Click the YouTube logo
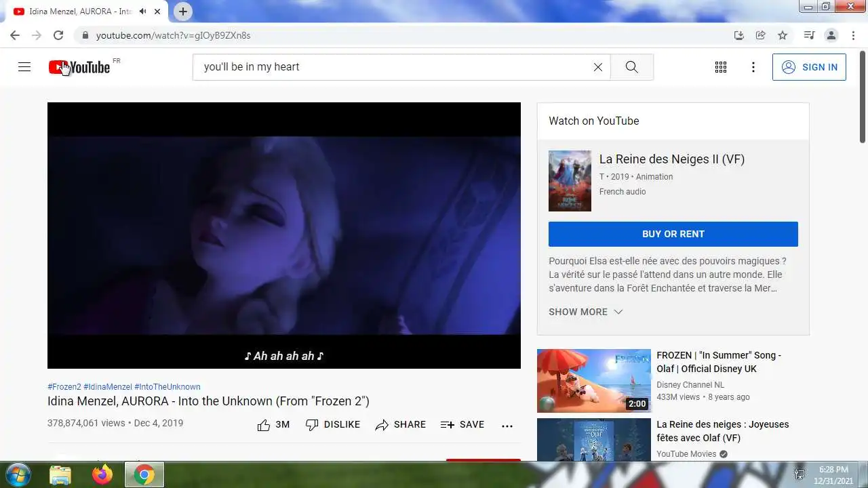 79,67
